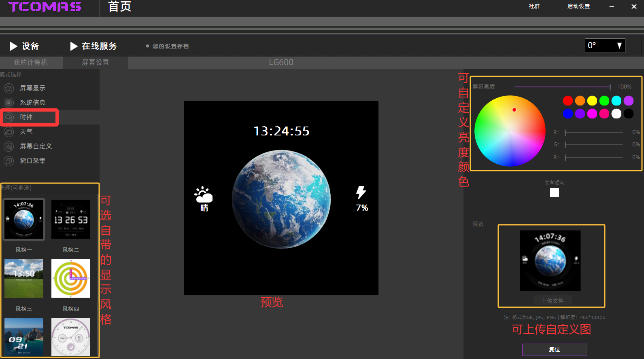The height and width of the screenshot is (359, 644).
Task: Open the 社群 community link
Action: 534,6
